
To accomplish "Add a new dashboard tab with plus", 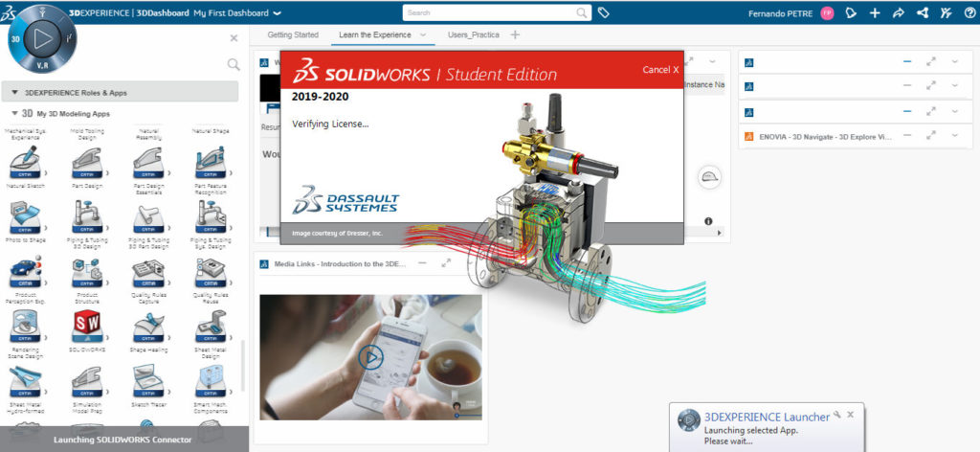I will click(515, 35).
